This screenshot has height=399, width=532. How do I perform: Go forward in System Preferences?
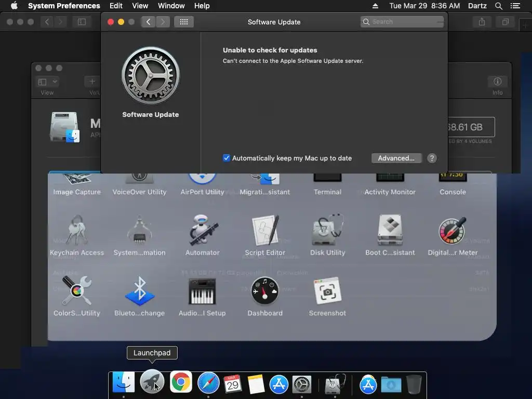click(x=163, y=22)
